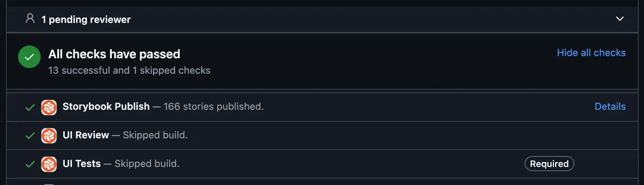Click the All checks have passed heading
This screenshot has height=185, width=644.
pos(114,54)
